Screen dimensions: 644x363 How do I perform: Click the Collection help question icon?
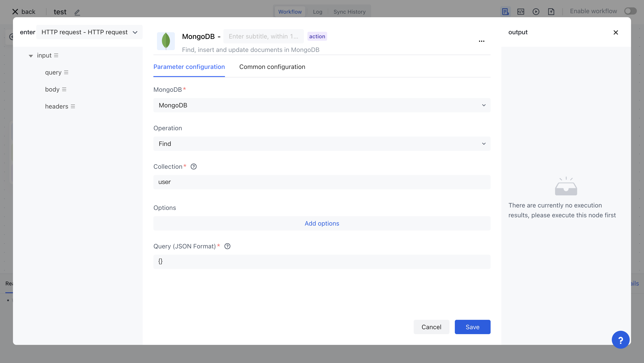[193, 167]
